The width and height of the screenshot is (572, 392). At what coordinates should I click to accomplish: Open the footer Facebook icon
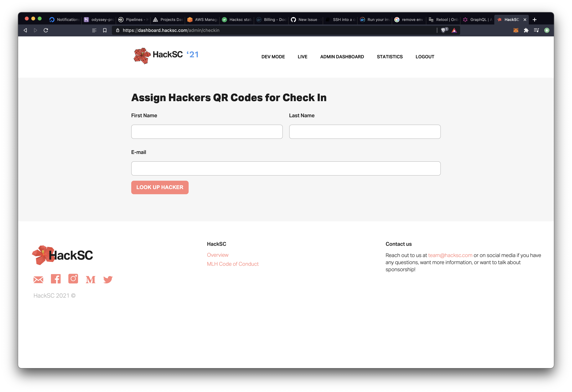[x=56, y=279]
